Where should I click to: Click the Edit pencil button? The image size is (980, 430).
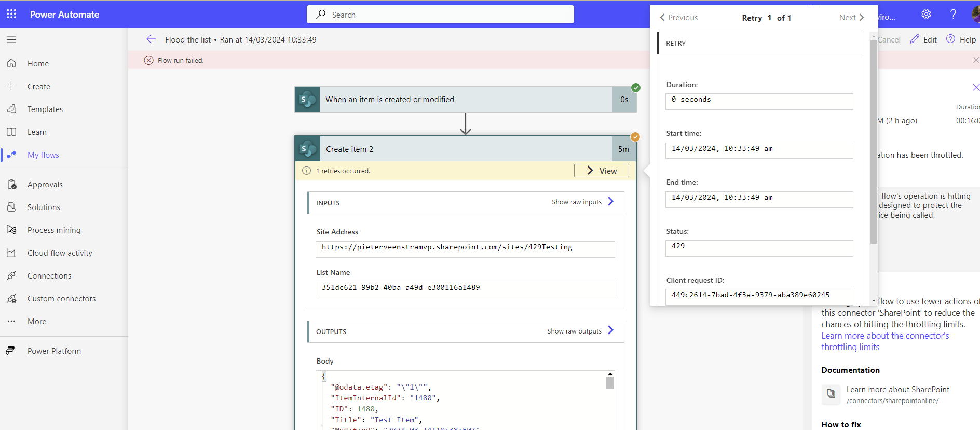coord(923,39)
